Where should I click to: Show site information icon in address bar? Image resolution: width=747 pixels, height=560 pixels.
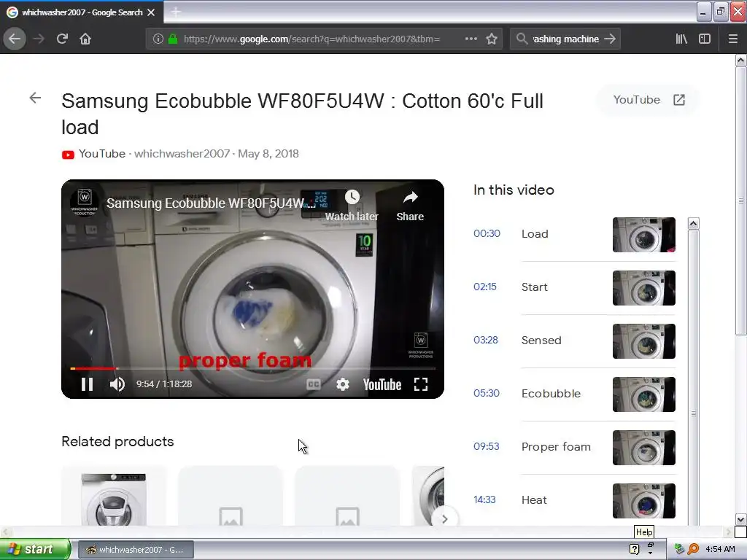(158, 39)
